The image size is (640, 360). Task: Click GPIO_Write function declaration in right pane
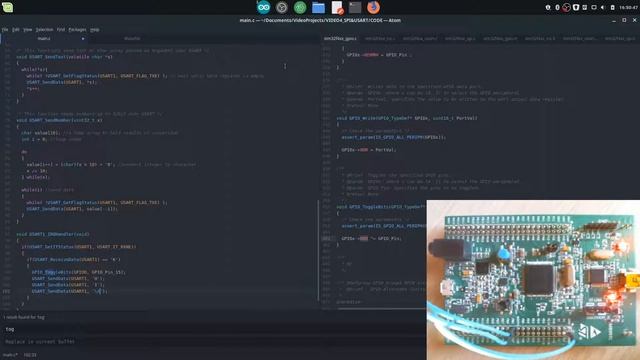click(407, 118)
